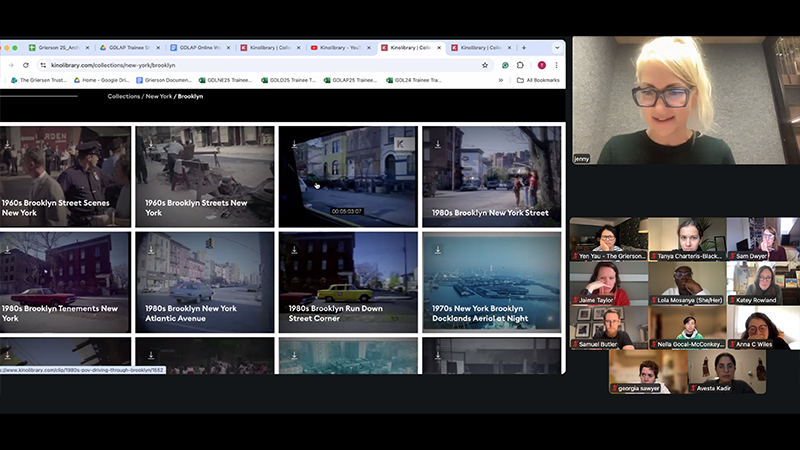The image size is (800, 450).
Task: Open the browser extensions puzzle icon
Action: (x=520, y=65)
